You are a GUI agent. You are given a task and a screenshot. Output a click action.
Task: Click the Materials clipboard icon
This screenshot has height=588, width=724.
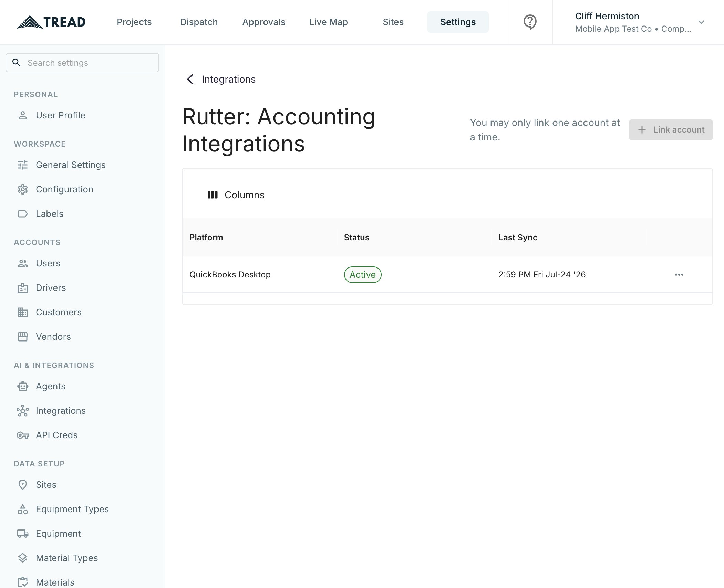(x=23, y=582)
